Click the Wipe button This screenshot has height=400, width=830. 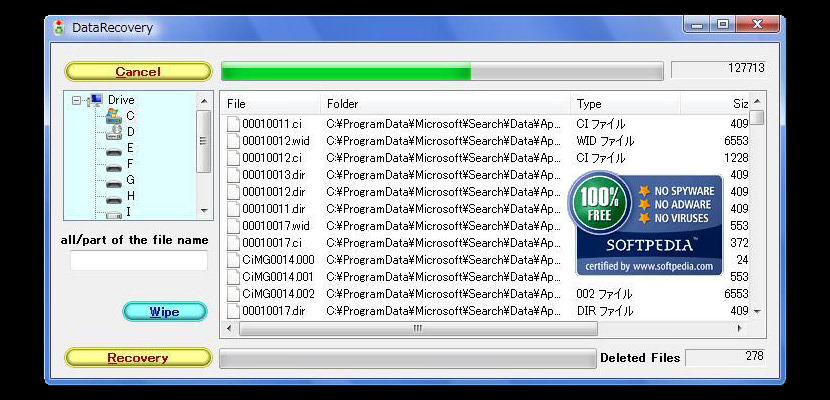[165, 312]
